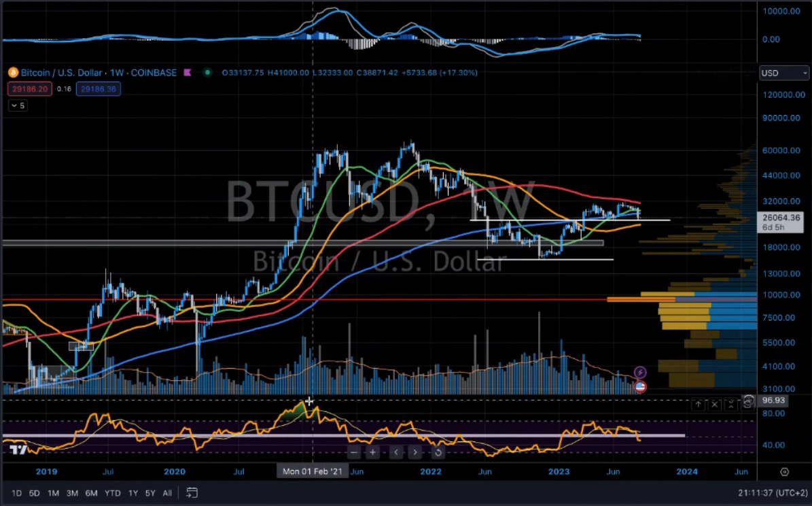812x506 pixels.
Task: Click the US flag economic event marker
Action: (639, 387)
